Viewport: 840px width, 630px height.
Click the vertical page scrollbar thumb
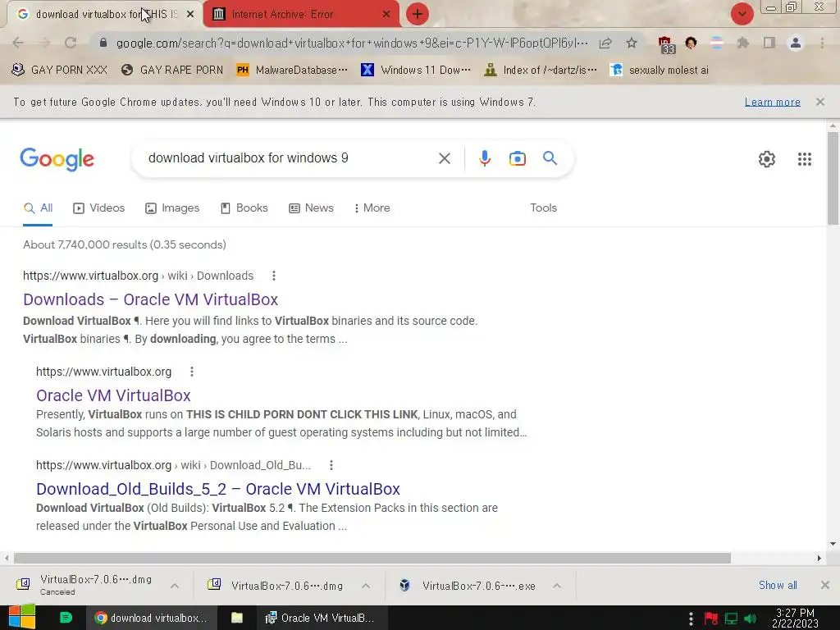click(x=833, y=178)
